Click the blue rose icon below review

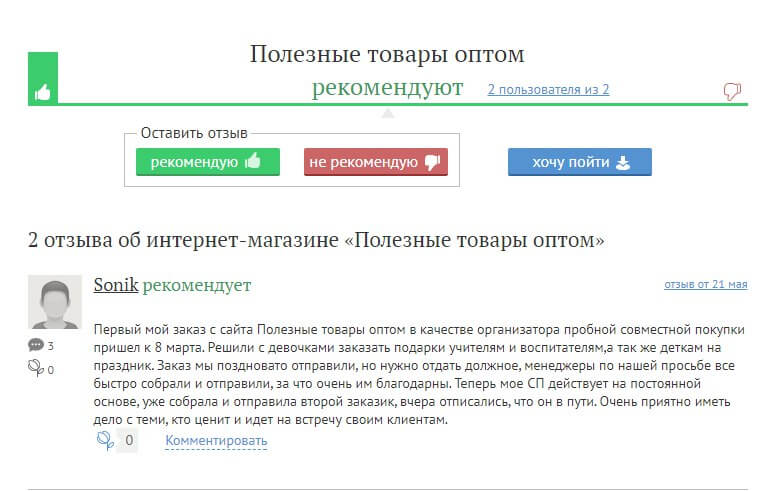pos(105,440)
